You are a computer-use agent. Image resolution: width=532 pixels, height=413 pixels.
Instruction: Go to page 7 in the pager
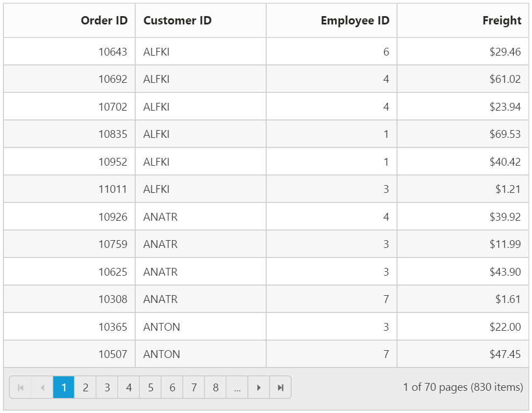(193, 387)
